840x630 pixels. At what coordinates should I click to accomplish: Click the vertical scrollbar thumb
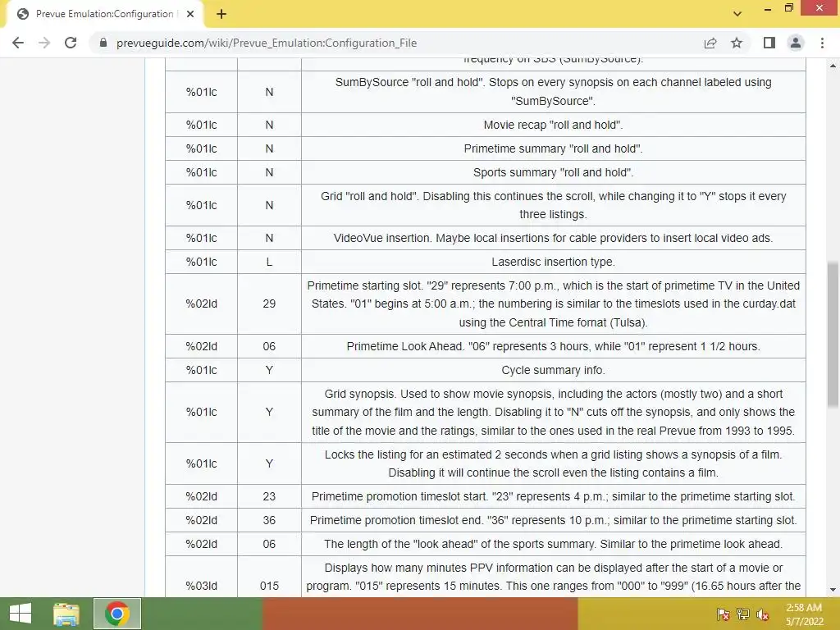[x=833, y=334]
